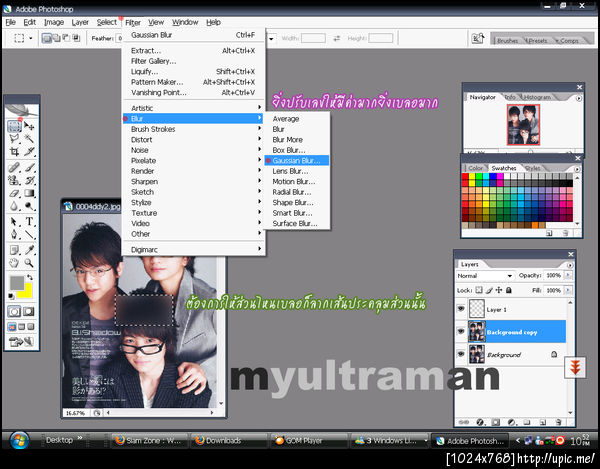Select the Healing Brush tool
This screenshot has height=469, width=600.
click(x=15, y=168)
